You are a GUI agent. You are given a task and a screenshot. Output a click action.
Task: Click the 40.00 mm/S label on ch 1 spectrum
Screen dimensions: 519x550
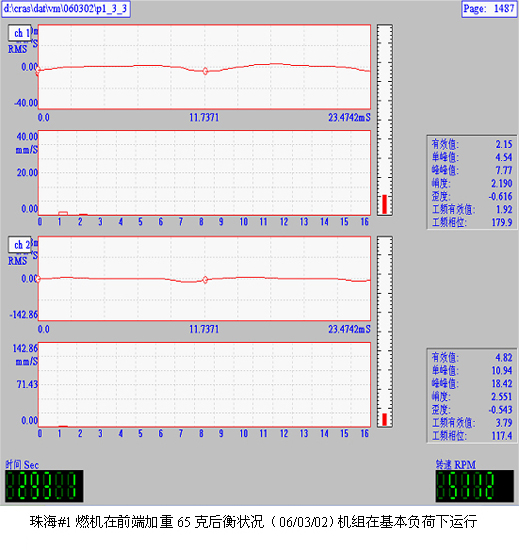click(x=27, y=143)
